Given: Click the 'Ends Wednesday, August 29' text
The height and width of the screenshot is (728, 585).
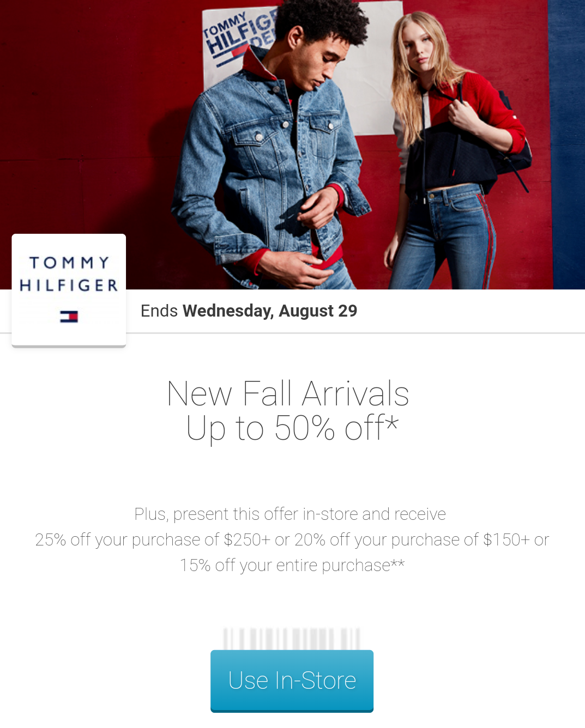Looking at the screenshot, I should (249, 311).
